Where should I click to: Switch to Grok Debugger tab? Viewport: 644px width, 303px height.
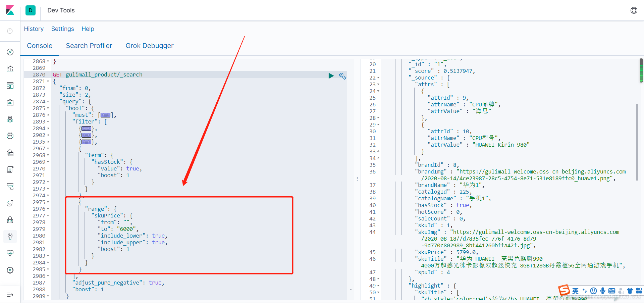pyautogui.click(x=150, y=46)
